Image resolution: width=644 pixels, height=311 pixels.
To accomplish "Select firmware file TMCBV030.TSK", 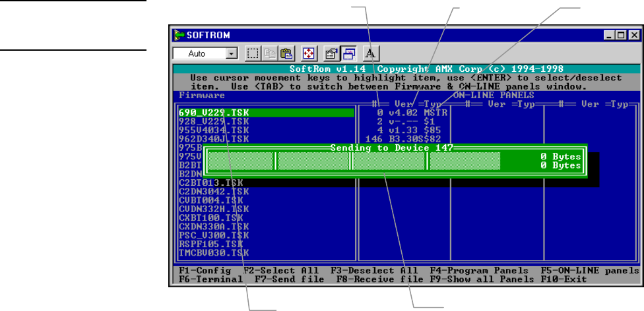I will (214, 252).
